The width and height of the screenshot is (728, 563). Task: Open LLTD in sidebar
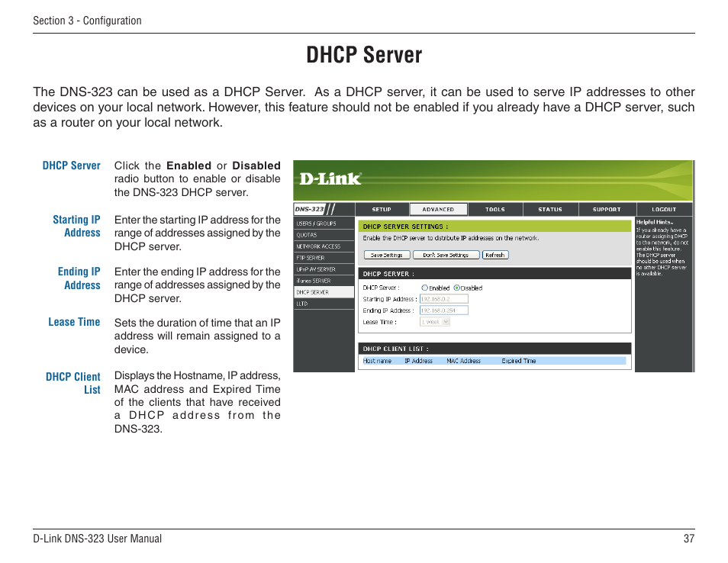[x=324, y=304]
